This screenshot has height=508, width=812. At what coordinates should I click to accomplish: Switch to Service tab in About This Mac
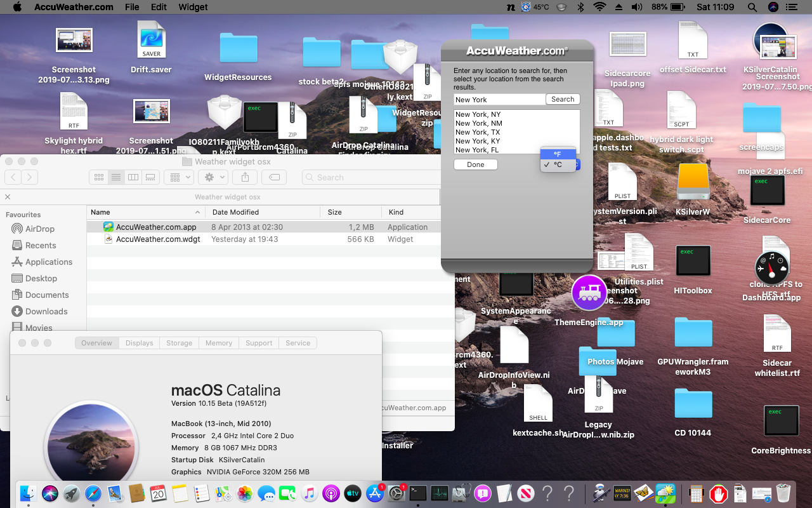click(x=298, y=343)
